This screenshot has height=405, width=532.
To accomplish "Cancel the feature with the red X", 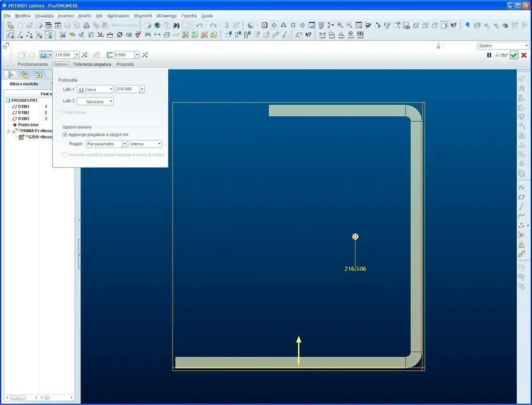I will (524, 55).
